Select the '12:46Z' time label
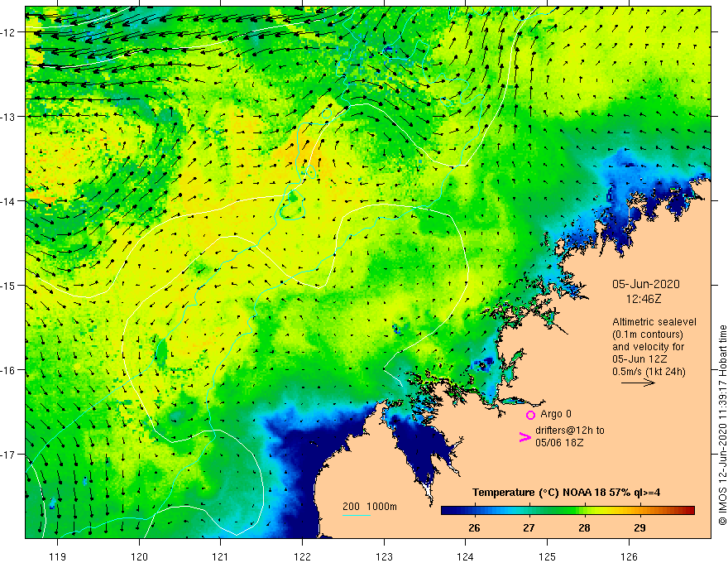728x563 pixels. 644,299
